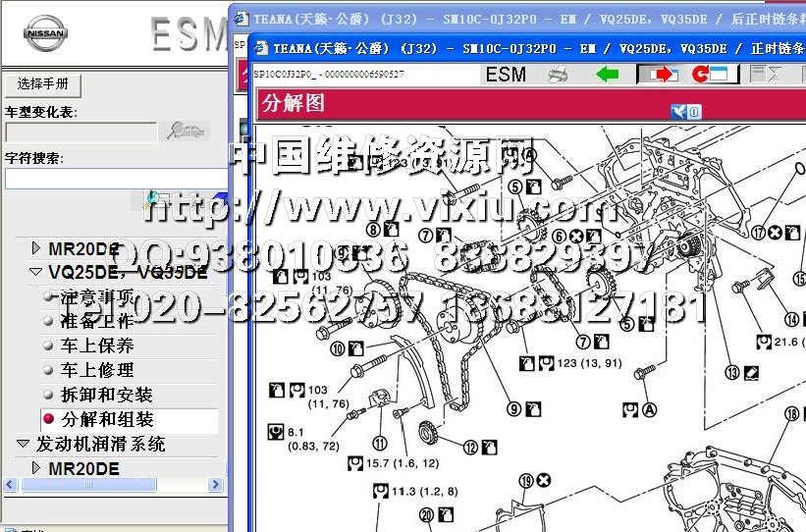
Task: Expand the MR20DE node under 发动机润滑系统
Action: coord(35,468)
